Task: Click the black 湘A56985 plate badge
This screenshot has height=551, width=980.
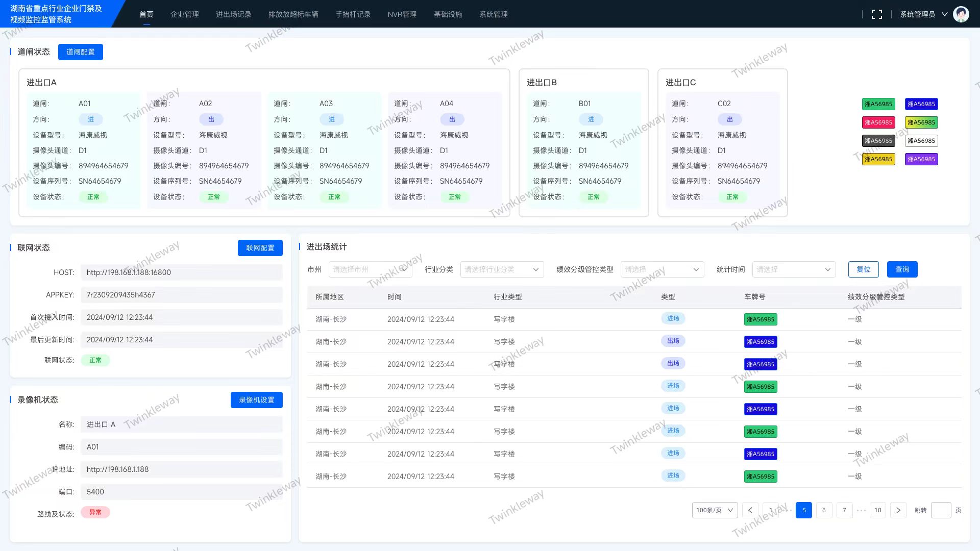Action: [x=878, y=141]
